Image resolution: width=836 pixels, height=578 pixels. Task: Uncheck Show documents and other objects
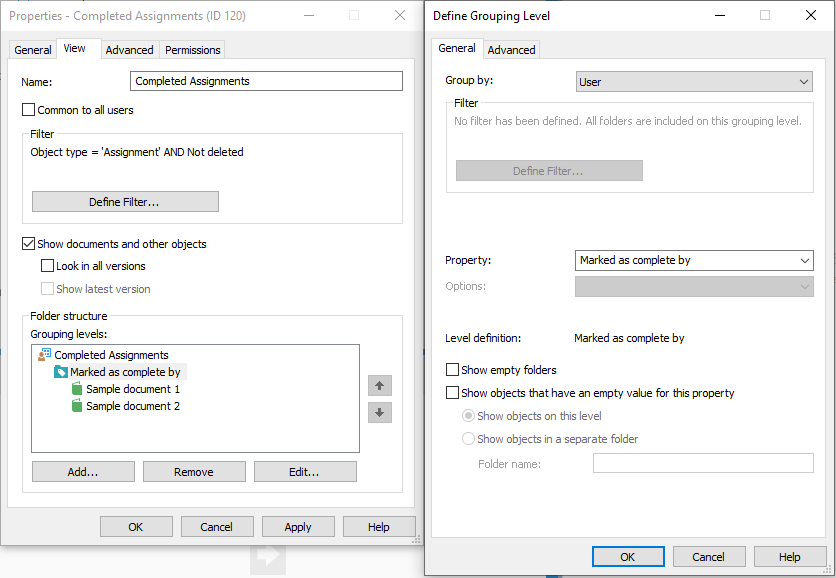pos(28,244)
